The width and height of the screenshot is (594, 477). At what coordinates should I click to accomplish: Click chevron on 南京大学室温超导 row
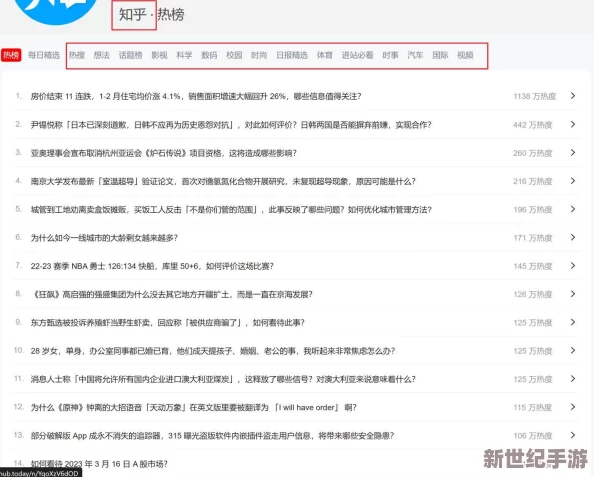573,181
